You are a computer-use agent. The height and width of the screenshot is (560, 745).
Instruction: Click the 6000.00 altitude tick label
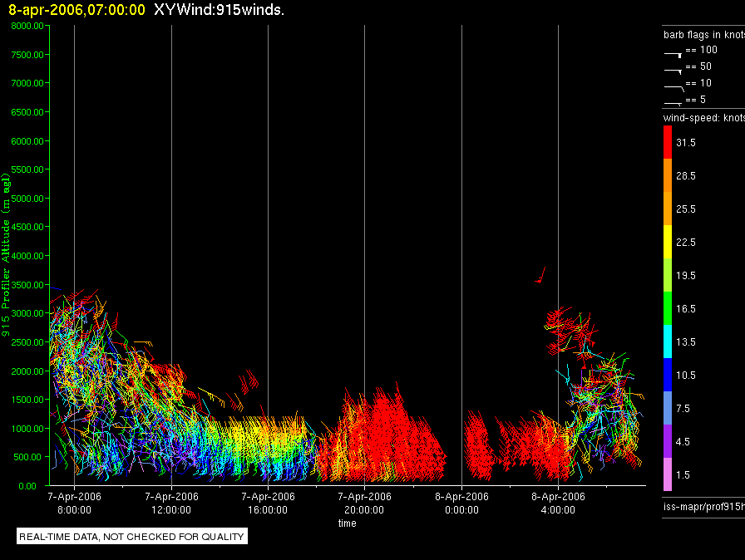tap(27, 141)
